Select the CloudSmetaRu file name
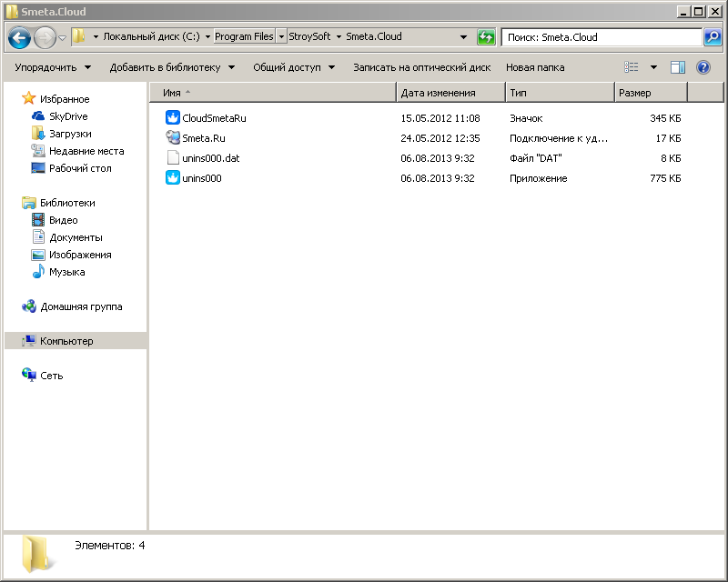Screen dimensions: 728x582 point(214,118)
